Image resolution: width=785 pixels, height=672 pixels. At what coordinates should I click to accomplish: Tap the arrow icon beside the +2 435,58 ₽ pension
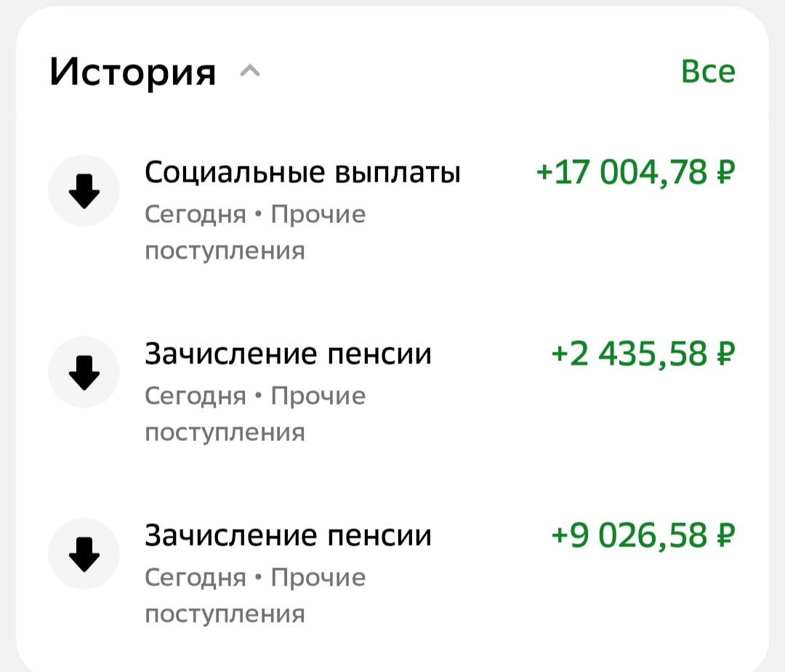tap(84, 373)
